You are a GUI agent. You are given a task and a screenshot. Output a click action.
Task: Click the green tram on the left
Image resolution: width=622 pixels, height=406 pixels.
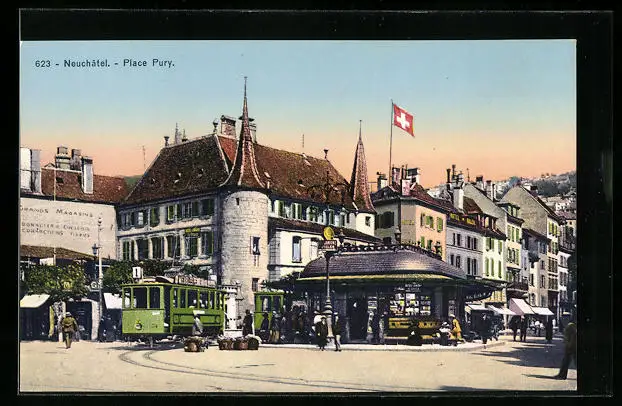[171, 308]
